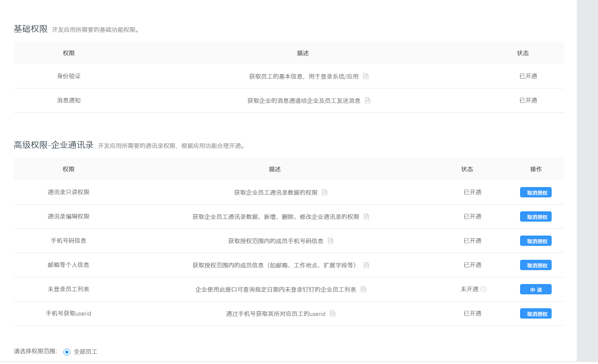The height and width of the screenshot is (364, 598).
Task: Open the 通讯录只读权限 document icon
Action: coord(324,192)
